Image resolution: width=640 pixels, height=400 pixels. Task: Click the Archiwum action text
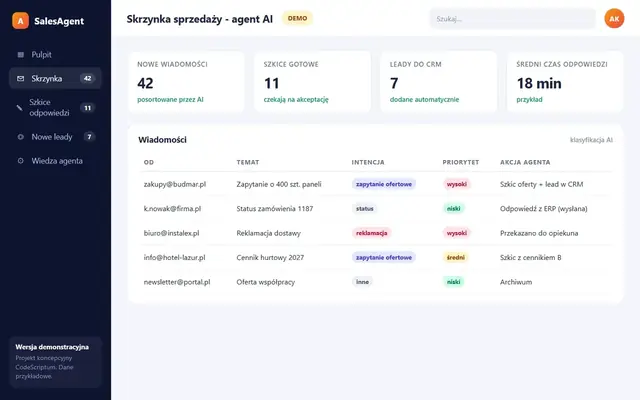516,282
